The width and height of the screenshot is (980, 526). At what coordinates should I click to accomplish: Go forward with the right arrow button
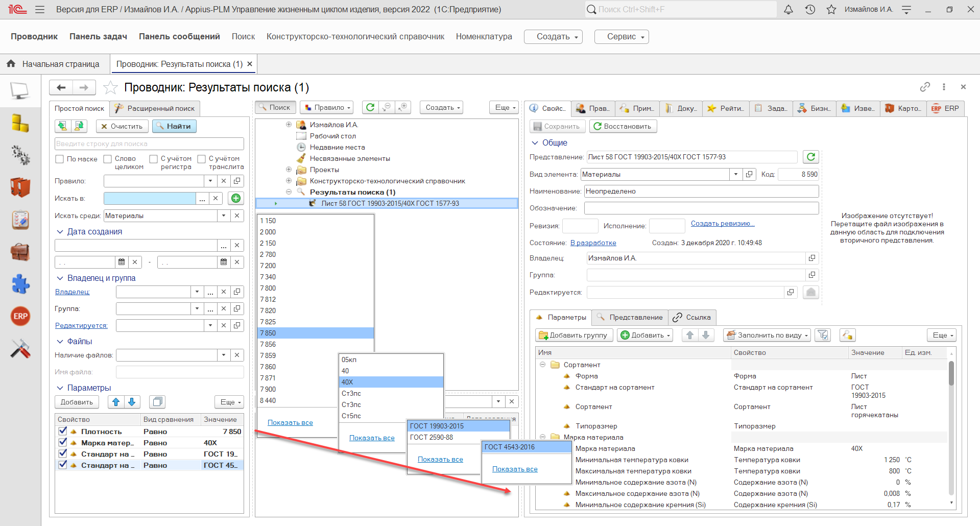click(x=84, y=87)
